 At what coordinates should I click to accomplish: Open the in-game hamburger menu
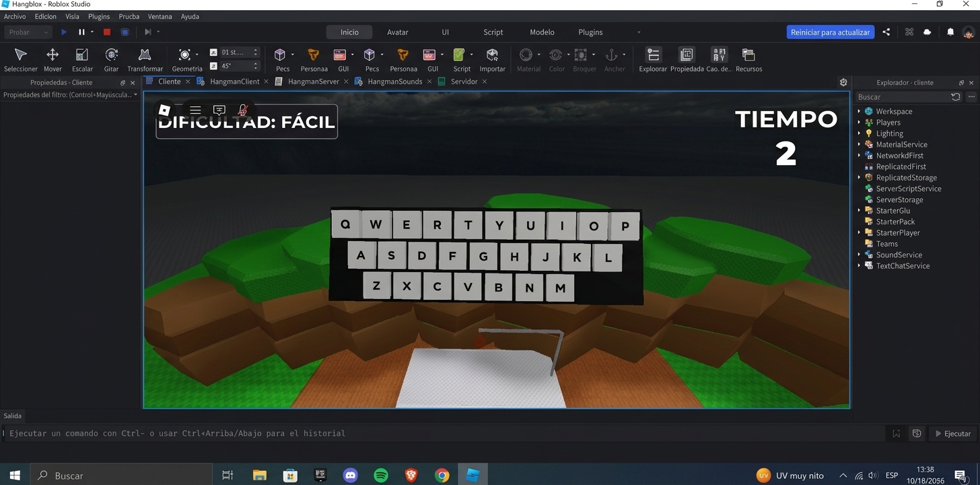195,110
